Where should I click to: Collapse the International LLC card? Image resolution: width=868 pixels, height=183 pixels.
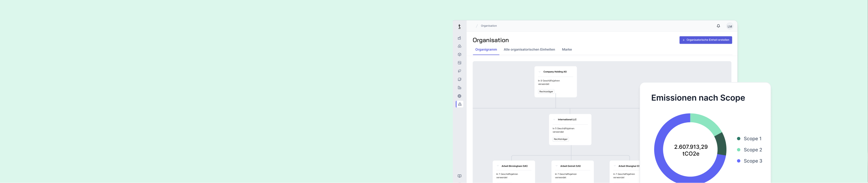554,120
